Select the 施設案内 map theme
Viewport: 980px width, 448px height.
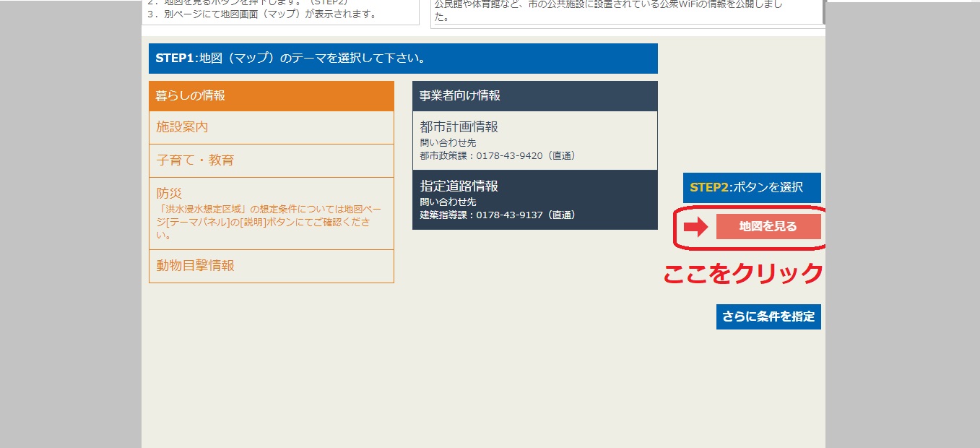tap(182, 127)
